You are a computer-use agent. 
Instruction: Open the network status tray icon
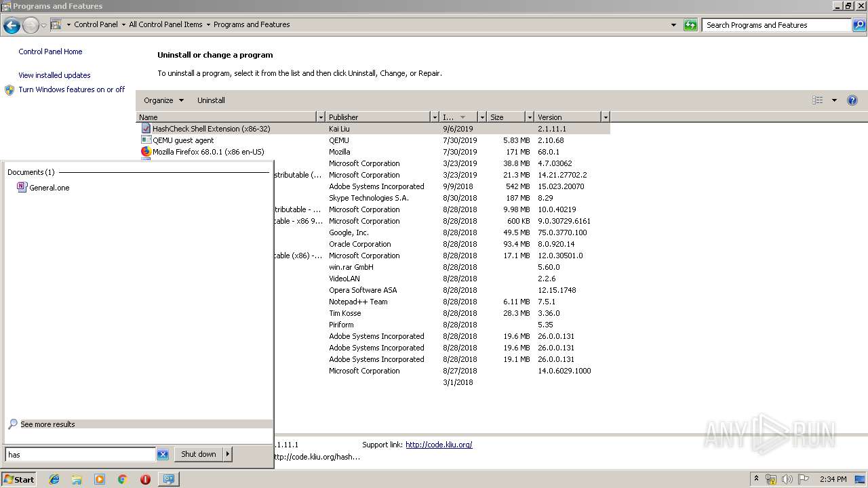(x=771, y=479)
